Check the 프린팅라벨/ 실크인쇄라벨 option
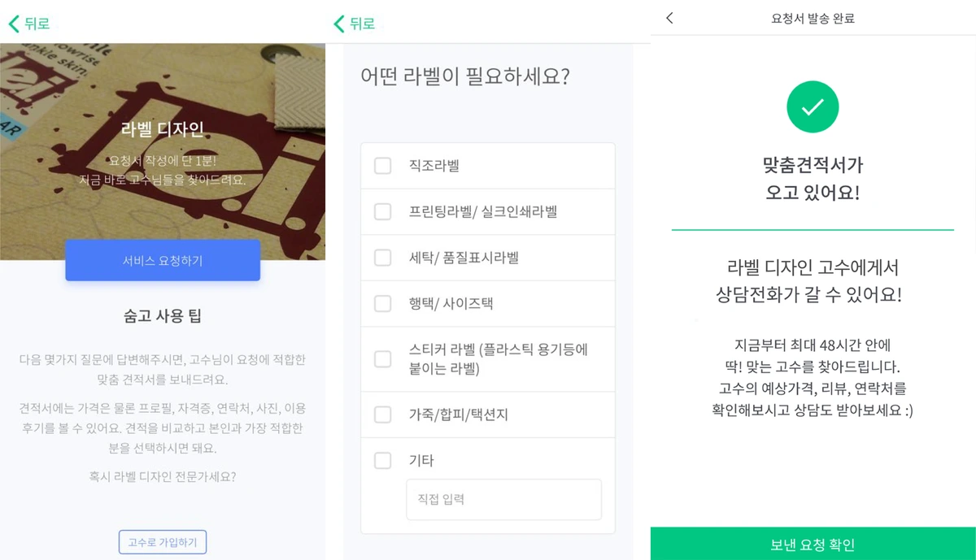 [382, 211]
